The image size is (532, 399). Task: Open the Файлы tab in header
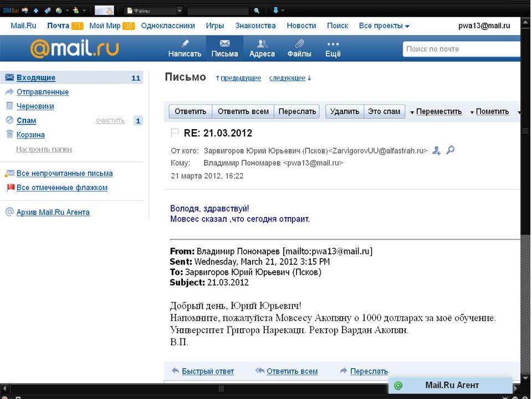click(x=299, y=49)
